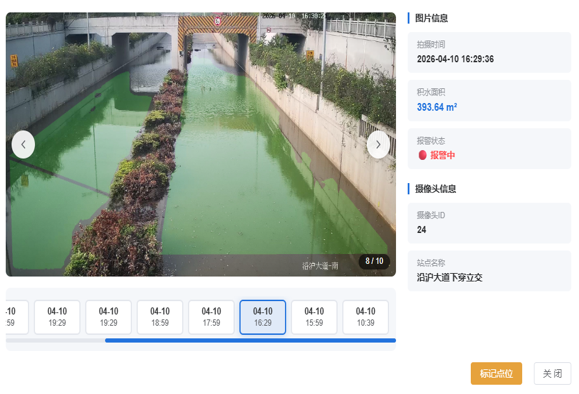
Task: Click the flooded underpass camera image
Action: 201,144
